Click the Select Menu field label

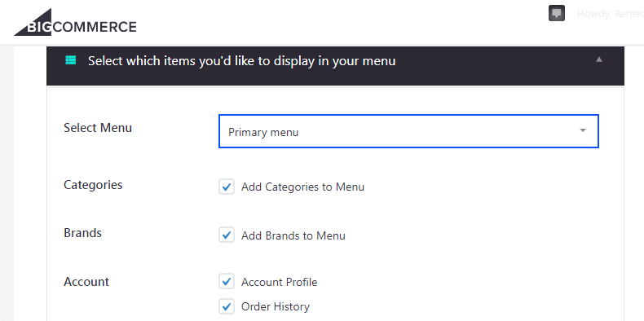[x=98, y=128]
